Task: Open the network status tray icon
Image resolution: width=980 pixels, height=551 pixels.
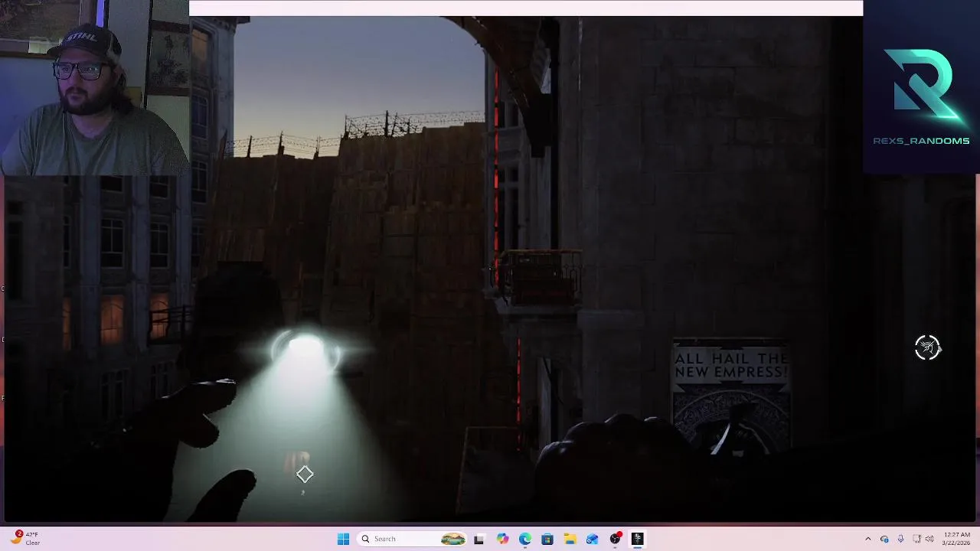Action: tap(916, 539)
